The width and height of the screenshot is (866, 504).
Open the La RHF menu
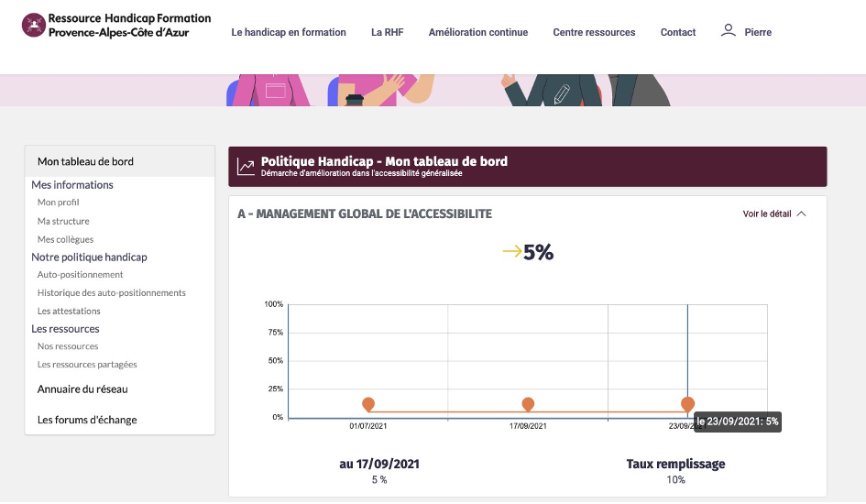tap(387, 32)
